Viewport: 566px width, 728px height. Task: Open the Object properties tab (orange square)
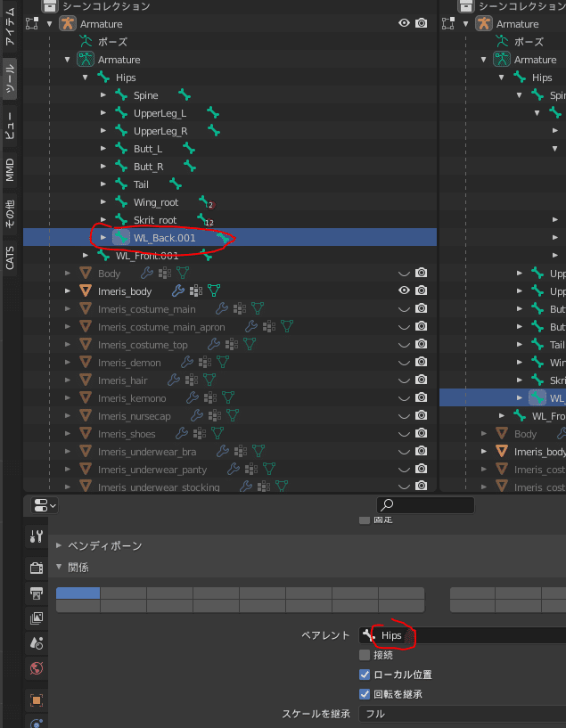(37, 700)
